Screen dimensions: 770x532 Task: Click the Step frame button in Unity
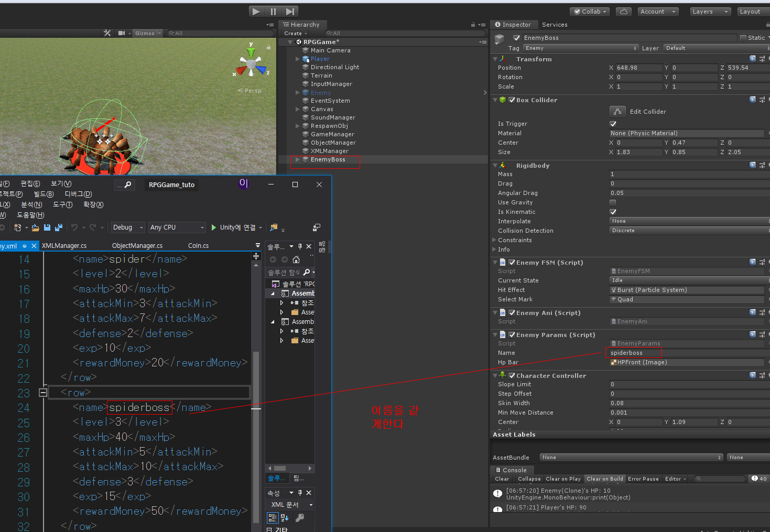pyautogui.click(x=290, y=11)
